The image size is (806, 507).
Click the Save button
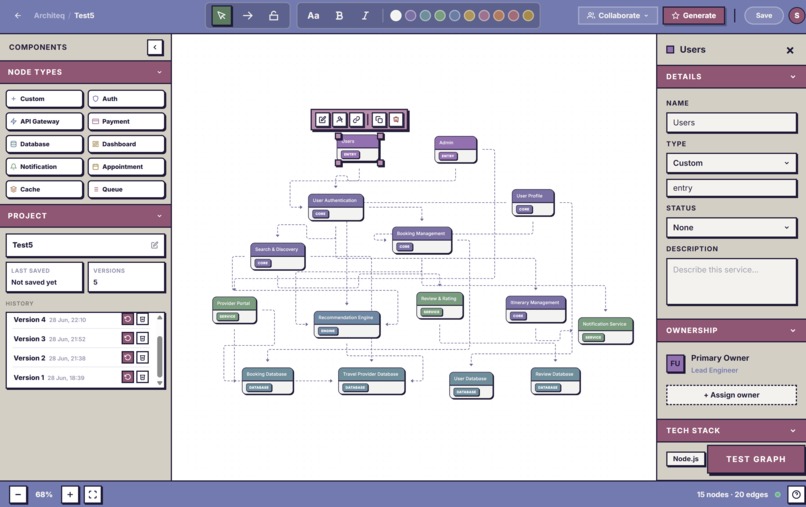pos(763,15)
